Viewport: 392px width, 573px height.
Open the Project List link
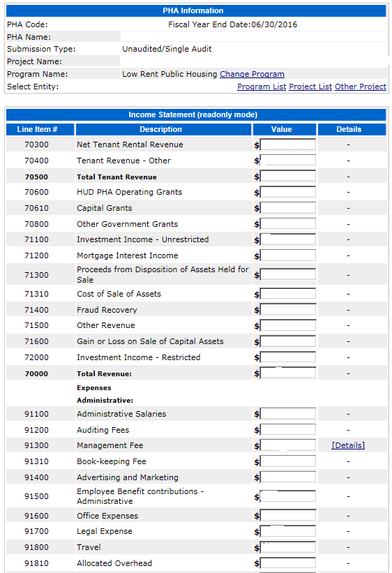[310, 87]
